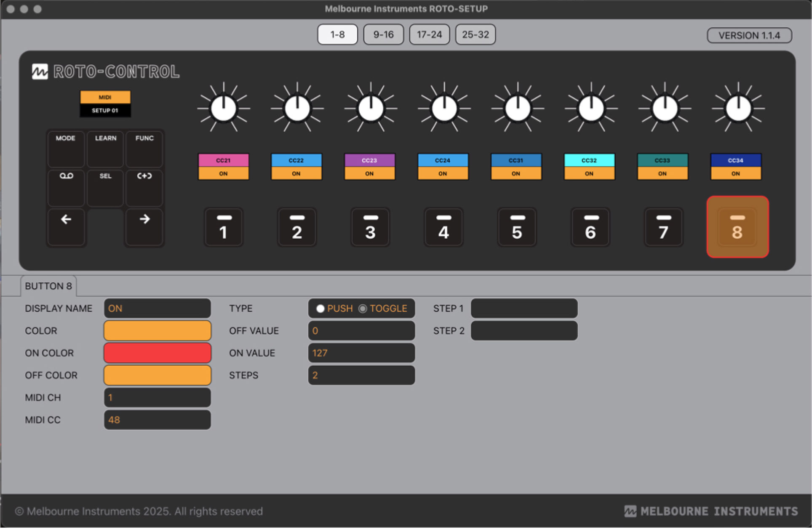The image size is (812, 529).
Task: Click the MIDI CC input field
Action: (158, 420)
